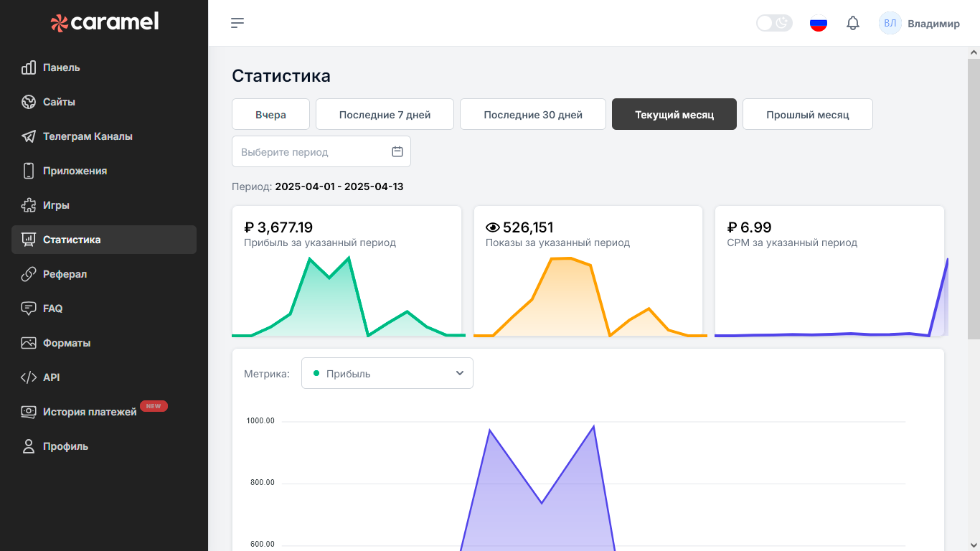Open История платежей label

(90, 412)
